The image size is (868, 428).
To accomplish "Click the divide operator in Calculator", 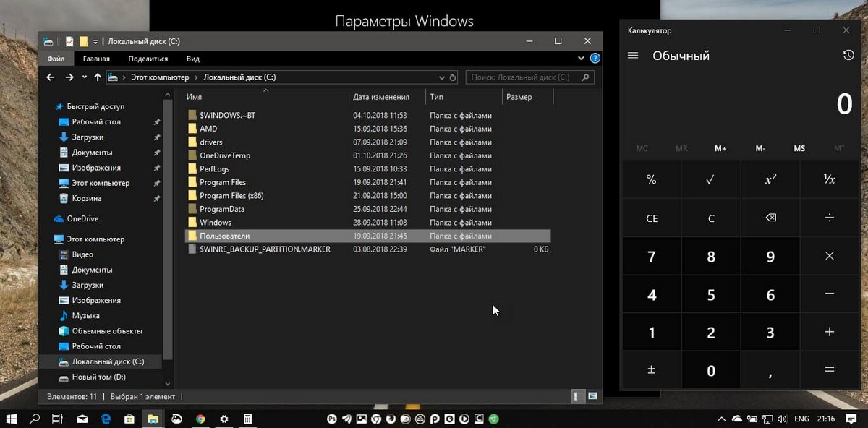I will point(830,218).
